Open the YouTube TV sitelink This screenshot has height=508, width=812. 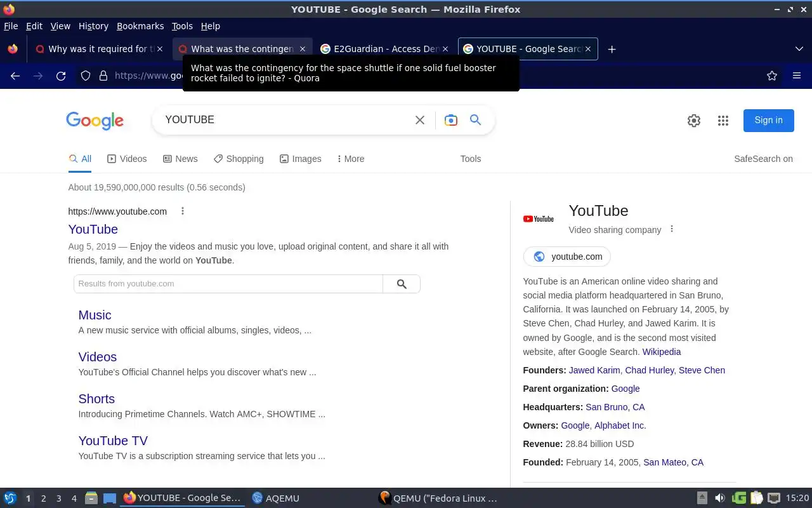click(113, 441)
